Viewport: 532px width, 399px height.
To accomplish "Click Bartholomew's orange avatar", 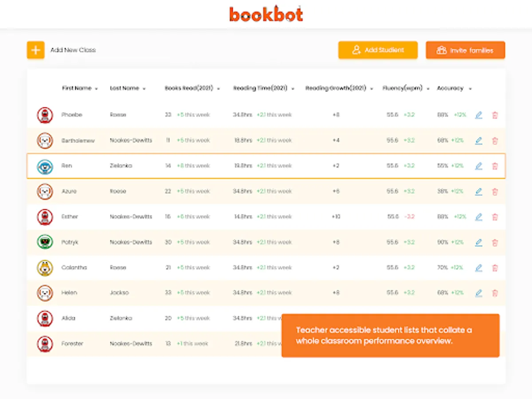I will point(45,141).
